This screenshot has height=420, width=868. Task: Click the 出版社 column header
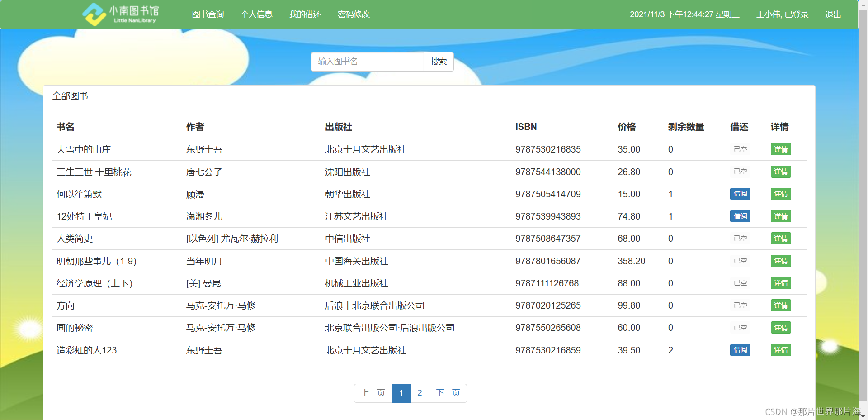pyautogui.click(x=339, y=127)
